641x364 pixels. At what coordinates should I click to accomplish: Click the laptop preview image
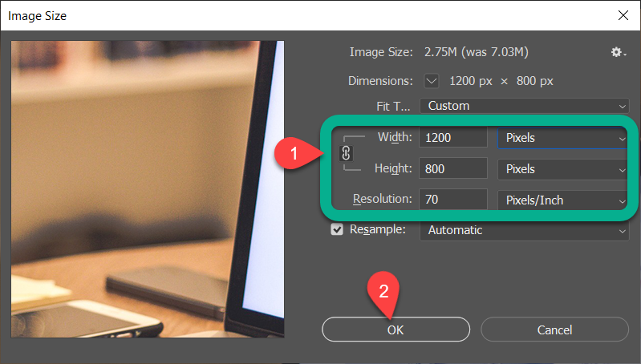[148, 188]
